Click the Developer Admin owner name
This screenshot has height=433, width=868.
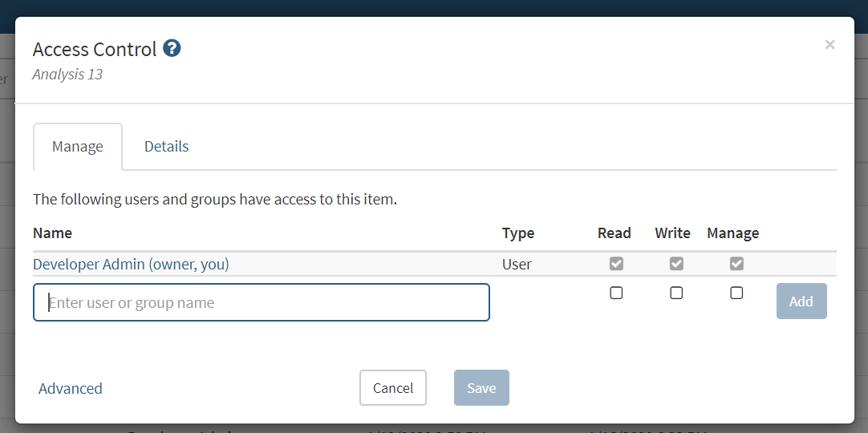131,264
